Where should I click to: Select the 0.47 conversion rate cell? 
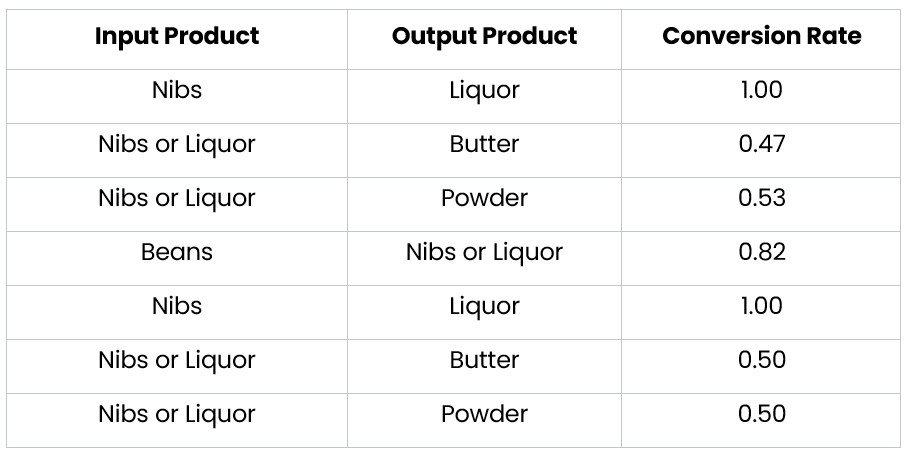(x=761, y=144)
